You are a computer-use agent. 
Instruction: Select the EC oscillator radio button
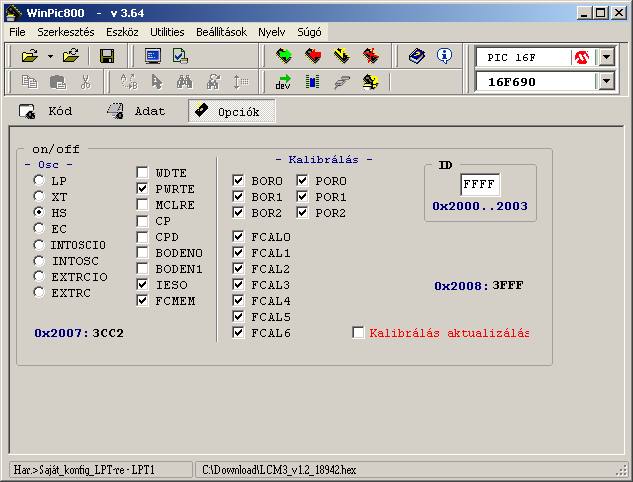pos(39,228)
